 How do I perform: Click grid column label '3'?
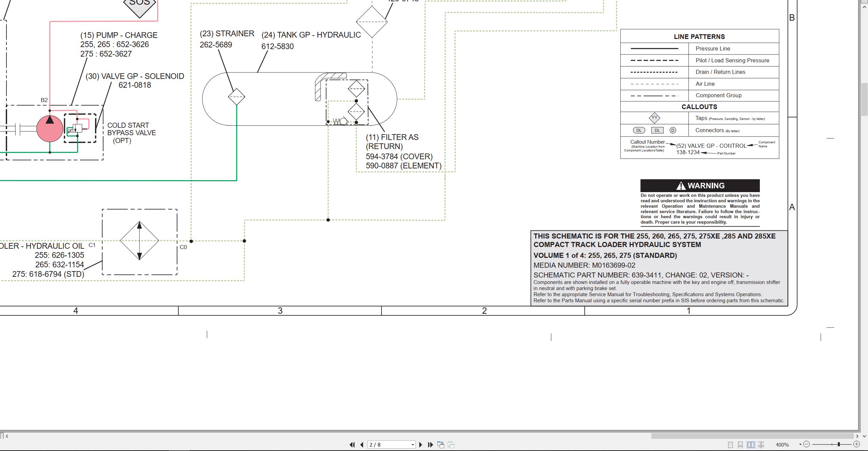(x=280, y=311)
